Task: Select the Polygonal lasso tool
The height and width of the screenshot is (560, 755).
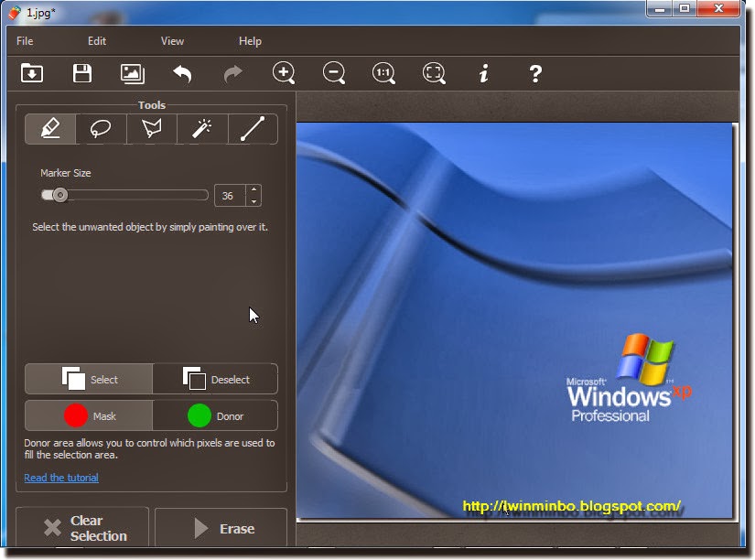Action: [x=152, y=129]
